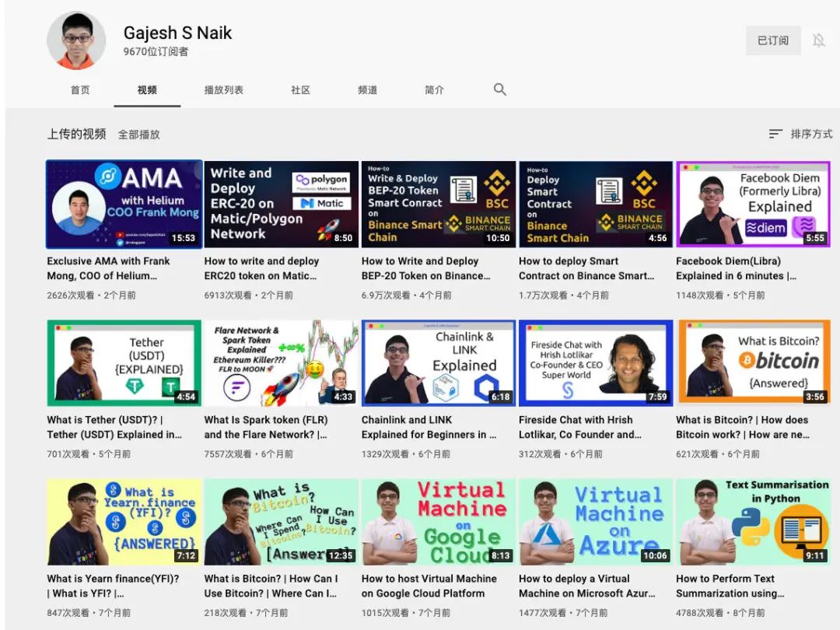The height and width of the screenshot is (630, 840).
Task: Open the 社区 tab
Action: pos(300,90)
